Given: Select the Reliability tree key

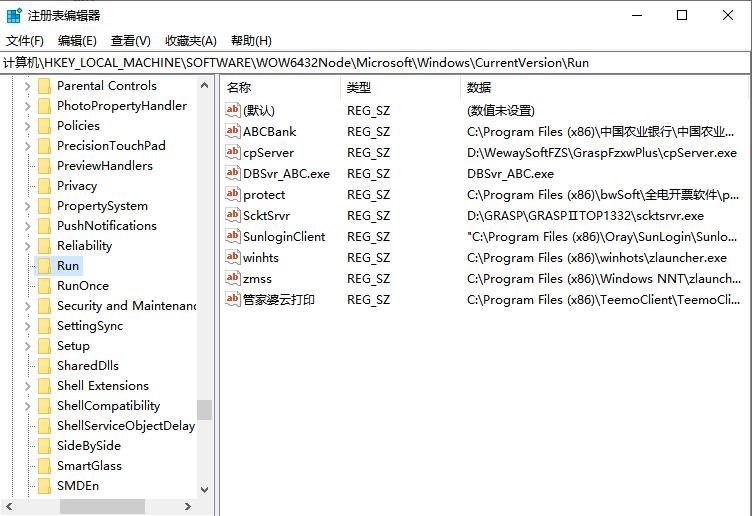Looking at the screenshot, I should (x=84, y=246).
